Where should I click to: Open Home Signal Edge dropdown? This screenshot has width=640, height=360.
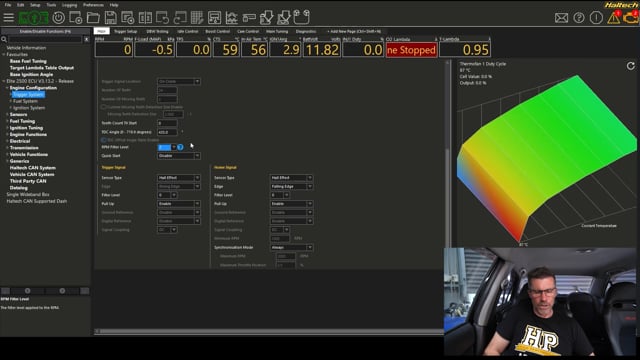pos(291,187)
